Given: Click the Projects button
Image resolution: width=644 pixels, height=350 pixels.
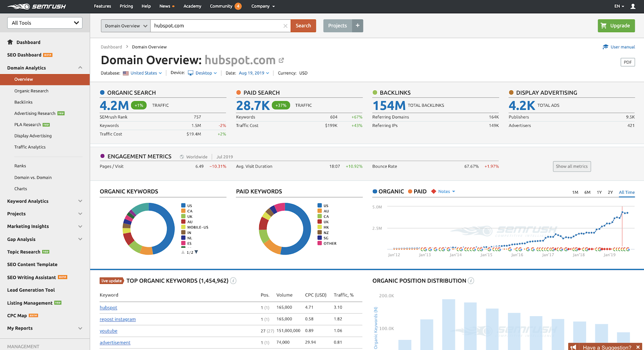Looking at the screenshot, I should pyautogui.click(x=337, y=26).
